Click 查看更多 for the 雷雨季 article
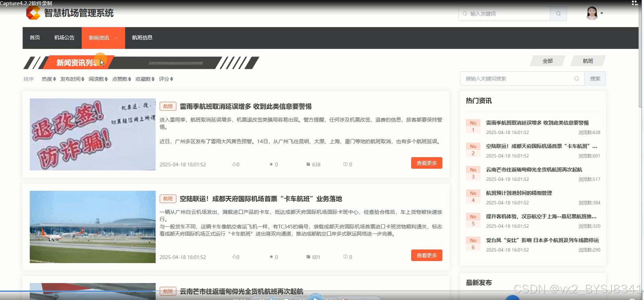The height and width of the screenshot is (300, 644). pyautogui.click(x=426, y=163)
